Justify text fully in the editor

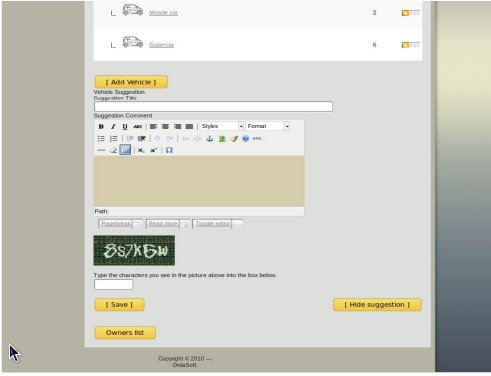(189, 127)
